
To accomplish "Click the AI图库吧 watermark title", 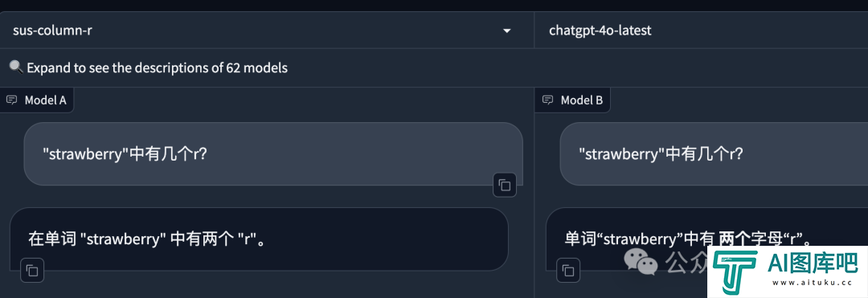I will point(813,263).
